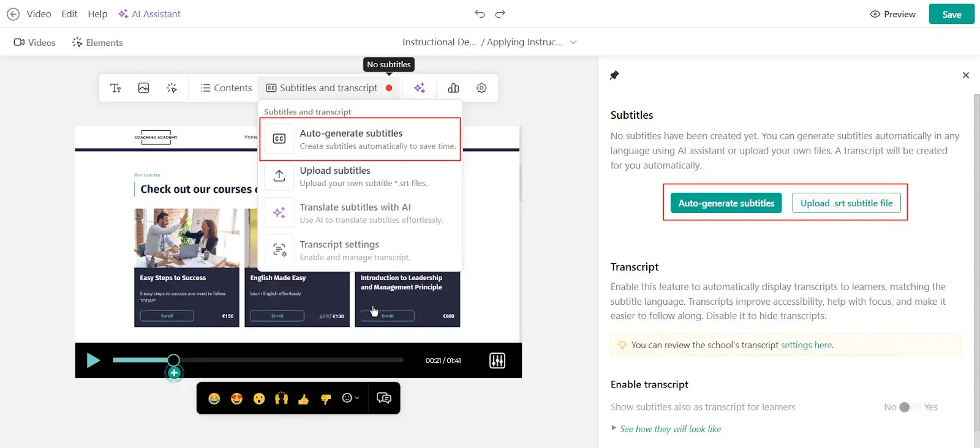The width and height of the screenshot is (980, 448).
Task: Pick the surprised face emoji reaction
Action: 259,398
